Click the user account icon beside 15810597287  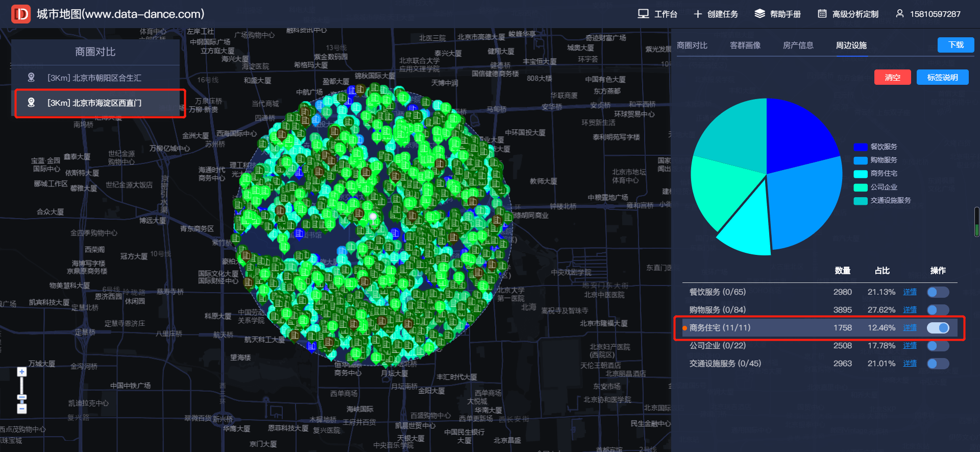[899, 14]
